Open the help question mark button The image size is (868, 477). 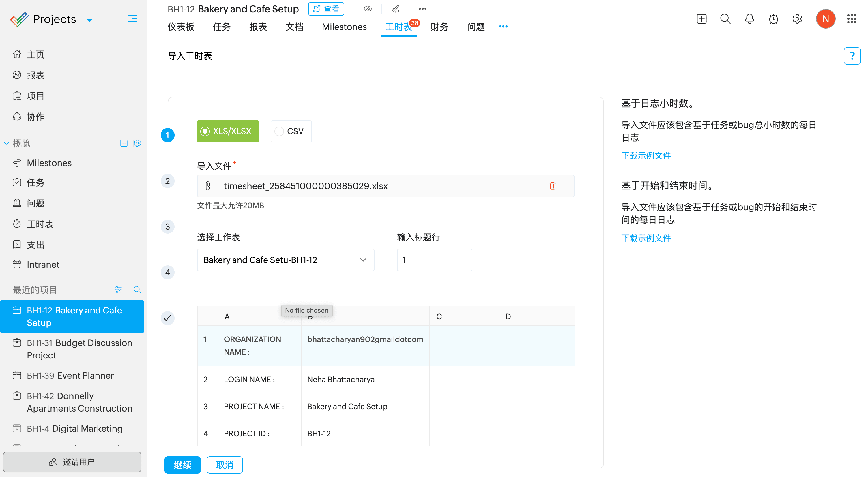[852, 56]
